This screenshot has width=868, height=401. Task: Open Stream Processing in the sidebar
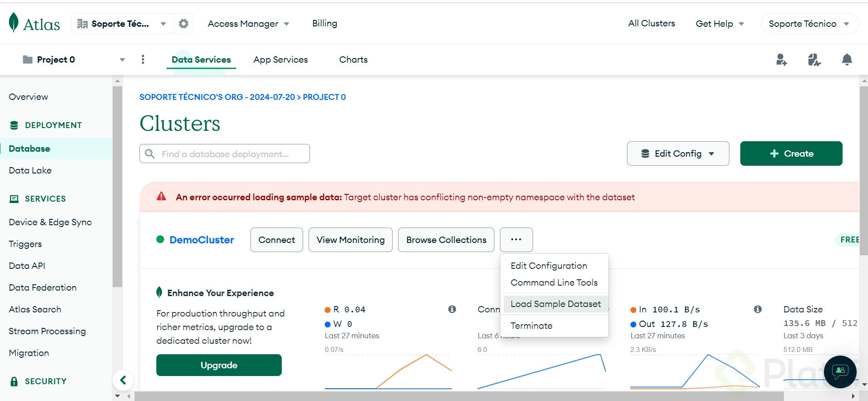47,331
